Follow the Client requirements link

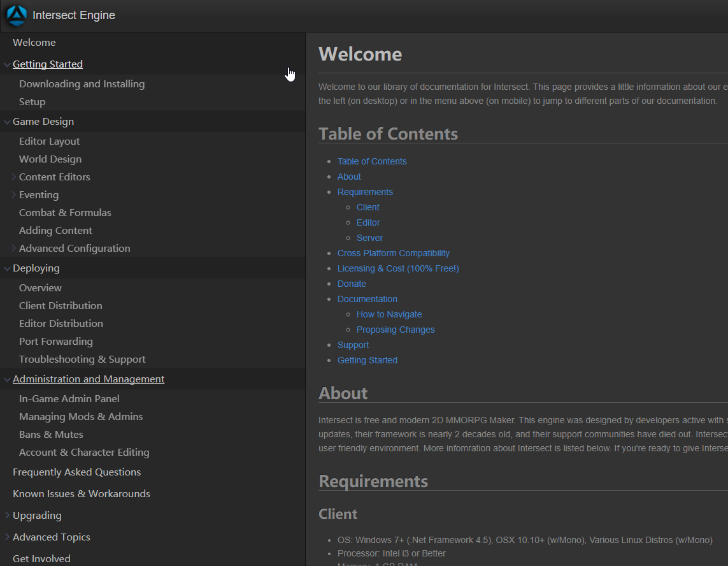pos(368,207)
